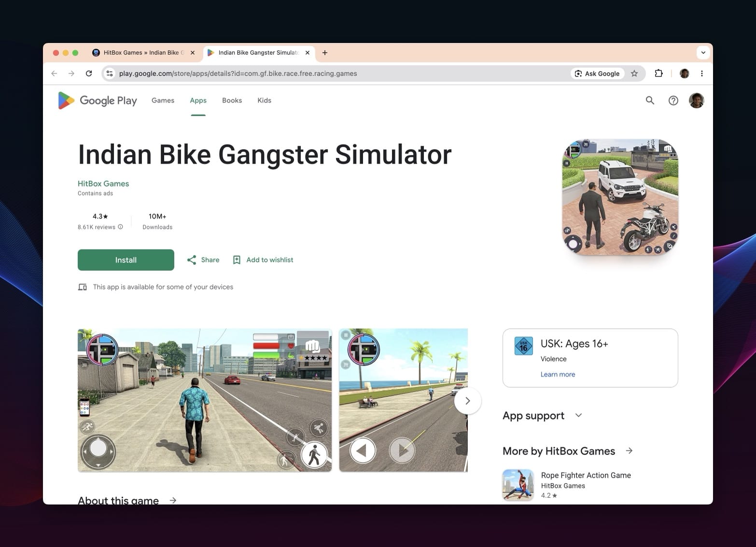Image resolution: width=756 pixels, height=547 pixels.
Task: Add the game to wishlist
Action: [263, 260]
